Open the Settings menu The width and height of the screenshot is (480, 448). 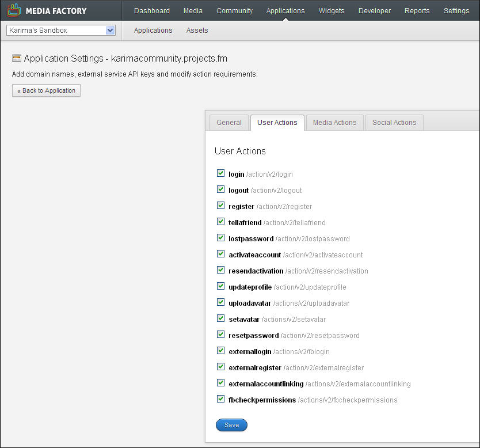(456, 11)
